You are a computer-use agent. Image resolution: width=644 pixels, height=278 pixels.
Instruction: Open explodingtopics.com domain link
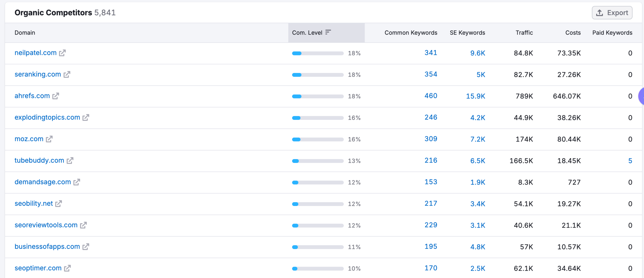pos(47,117)
